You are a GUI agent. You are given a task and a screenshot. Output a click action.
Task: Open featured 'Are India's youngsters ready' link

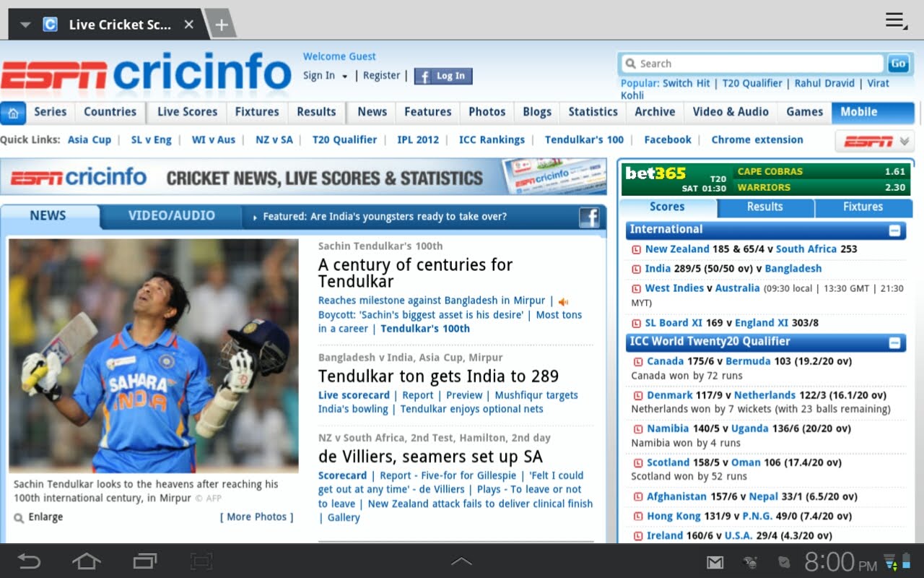click(385, 217)
